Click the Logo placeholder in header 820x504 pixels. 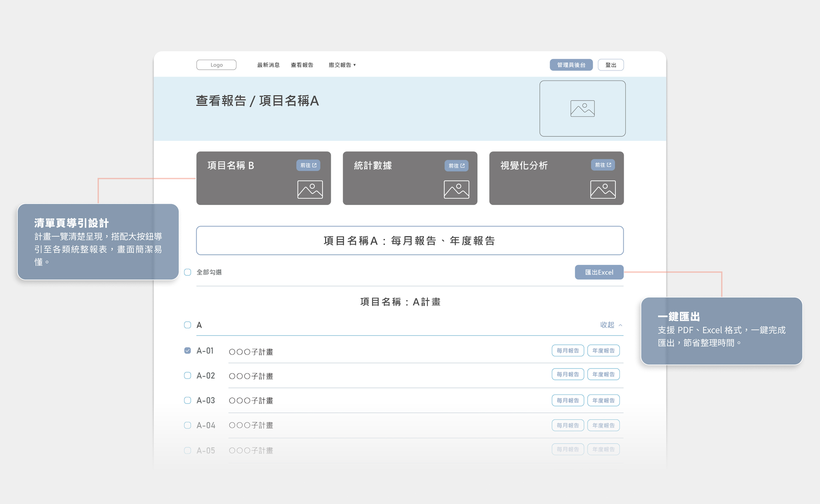click(216, 65)
